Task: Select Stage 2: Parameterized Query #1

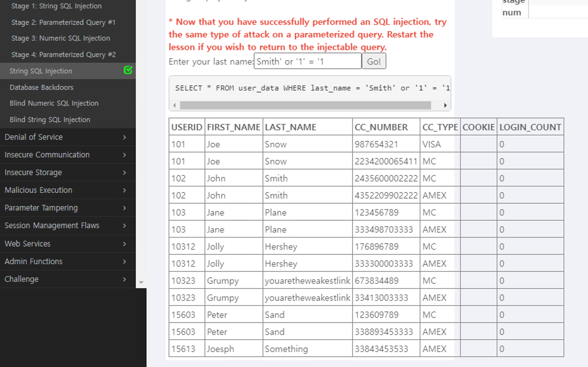Action: point(63,22)
